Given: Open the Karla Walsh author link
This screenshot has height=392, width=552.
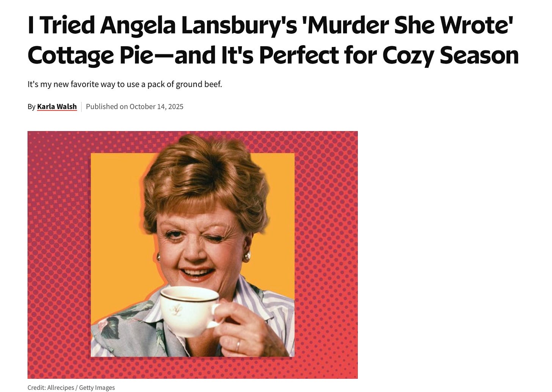Looking at the screenshot, I should [57, 107].
